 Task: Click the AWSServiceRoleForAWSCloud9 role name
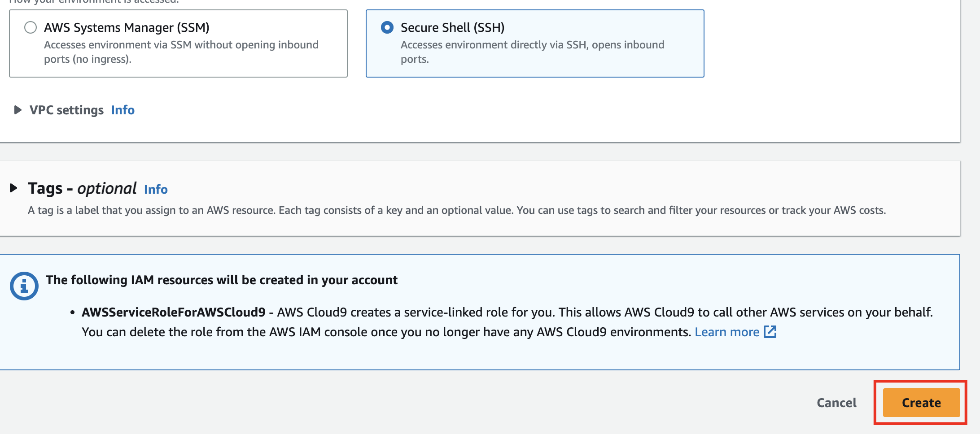coord(174,312)
